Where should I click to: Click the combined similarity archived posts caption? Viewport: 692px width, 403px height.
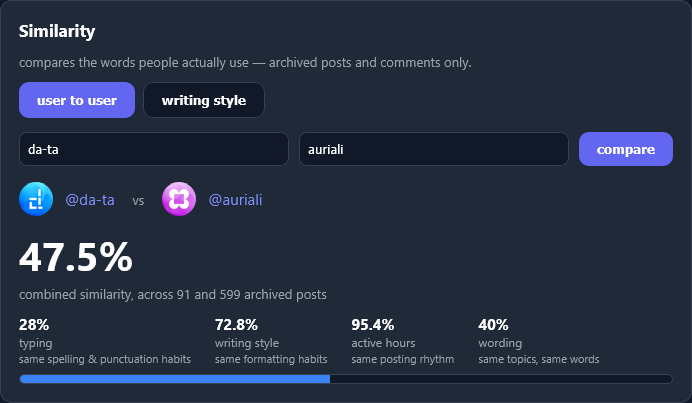point(173,294)
